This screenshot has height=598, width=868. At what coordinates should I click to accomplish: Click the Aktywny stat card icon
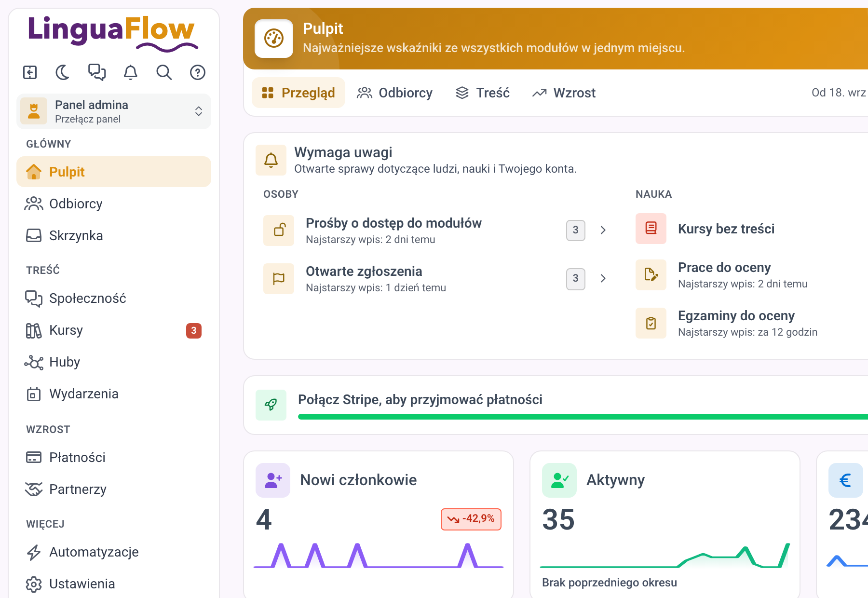click(x=559, y=480)
